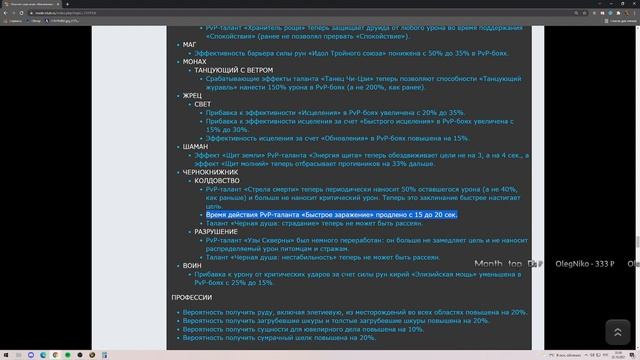Open the Windows Start menu

6,355
